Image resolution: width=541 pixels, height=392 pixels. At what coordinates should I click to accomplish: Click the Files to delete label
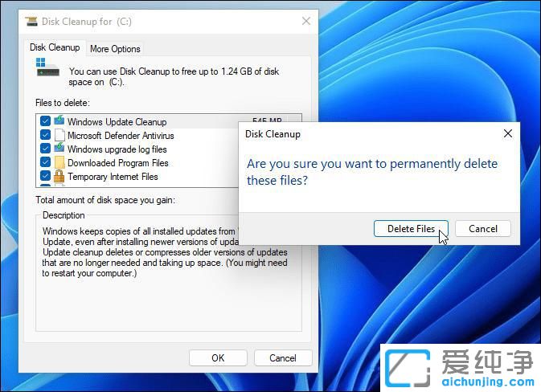[63, 103]
